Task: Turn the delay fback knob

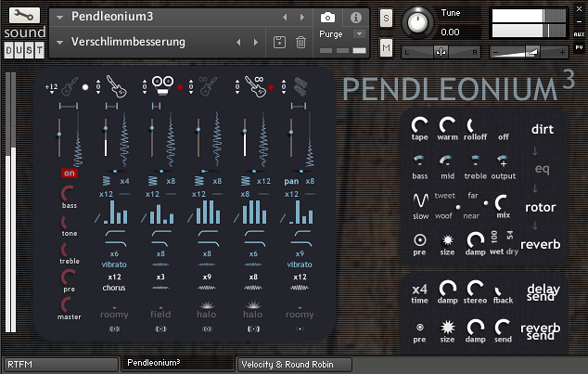Action: pyautogui.click(x=500, y=290)
